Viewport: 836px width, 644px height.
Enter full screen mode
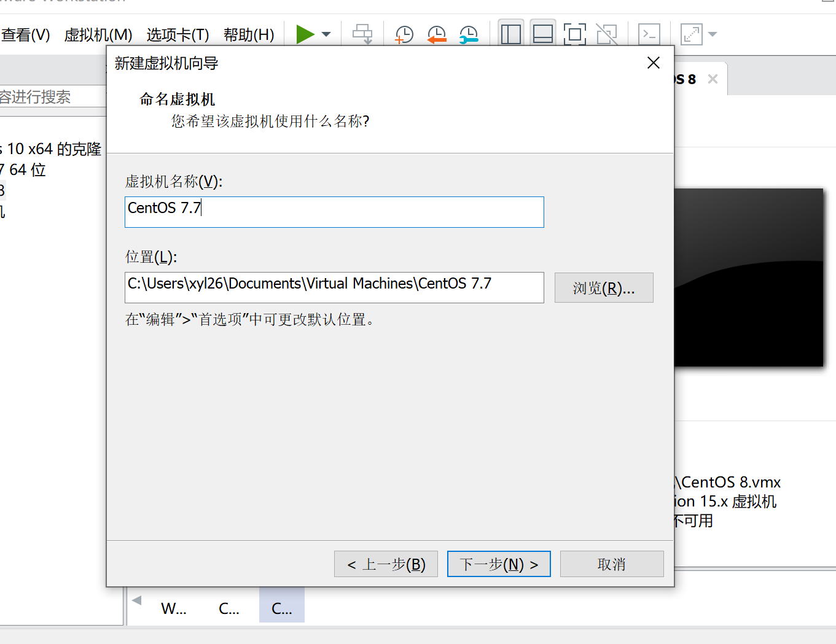574,34
